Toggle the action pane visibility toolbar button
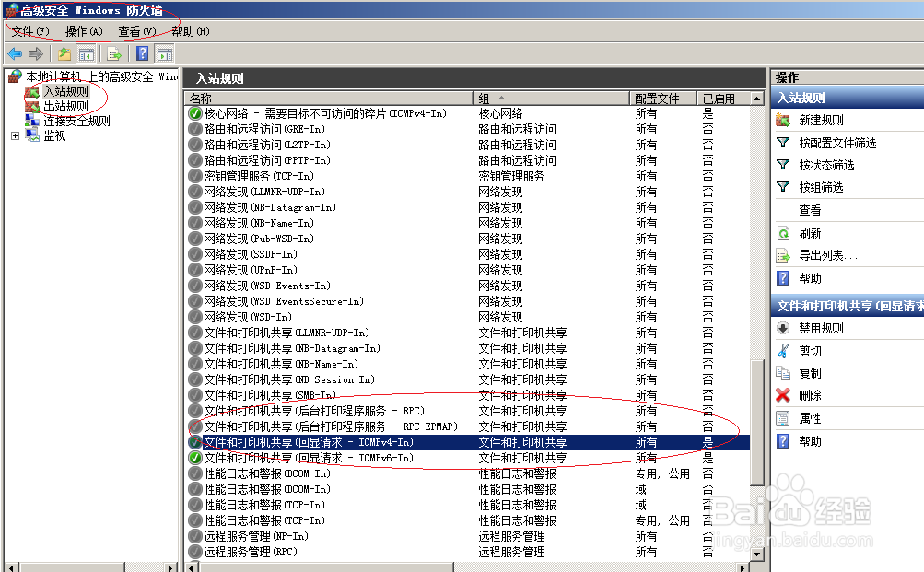The width and height of the screenshot is (924, 572). 163,53
